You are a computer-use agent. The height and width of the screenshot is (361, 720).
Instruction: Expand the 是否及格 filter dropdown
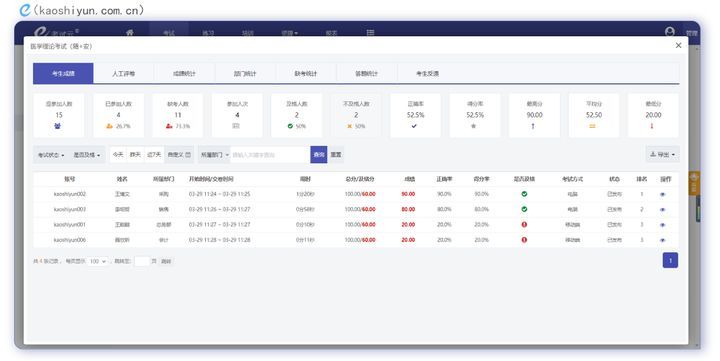[87, 155]
